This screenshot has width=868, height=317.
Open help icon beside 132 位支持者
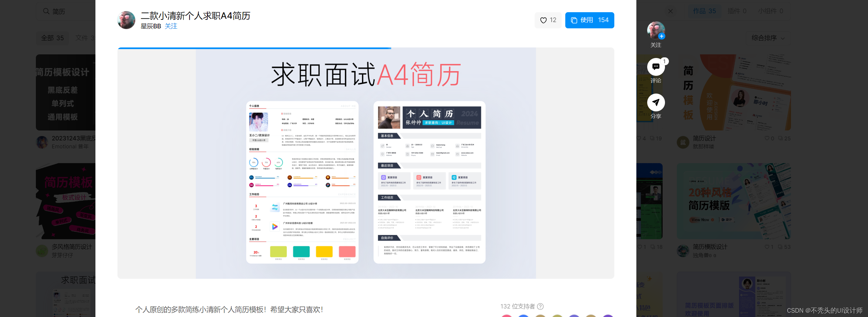540,306
